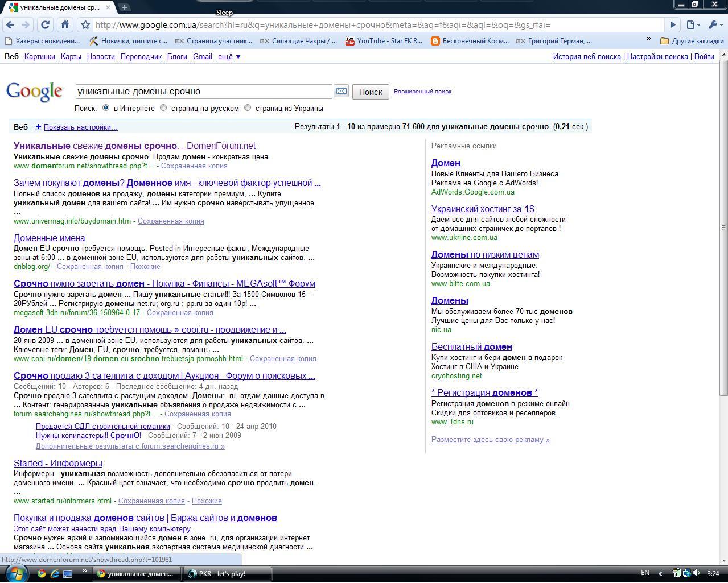Viewport: 728px width, 583px height.
Task: Expand the Показать настройки plus box
Action: click(x=38, y=127)
